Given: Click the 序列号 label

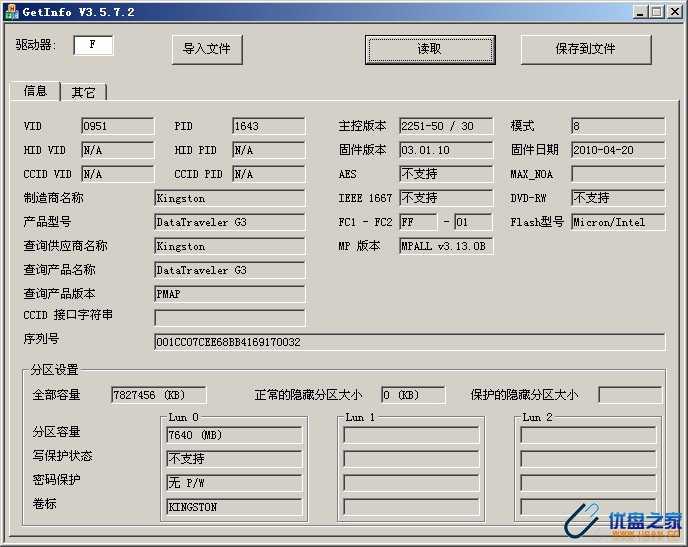Looking at the screenshot, I should (41, 338).
